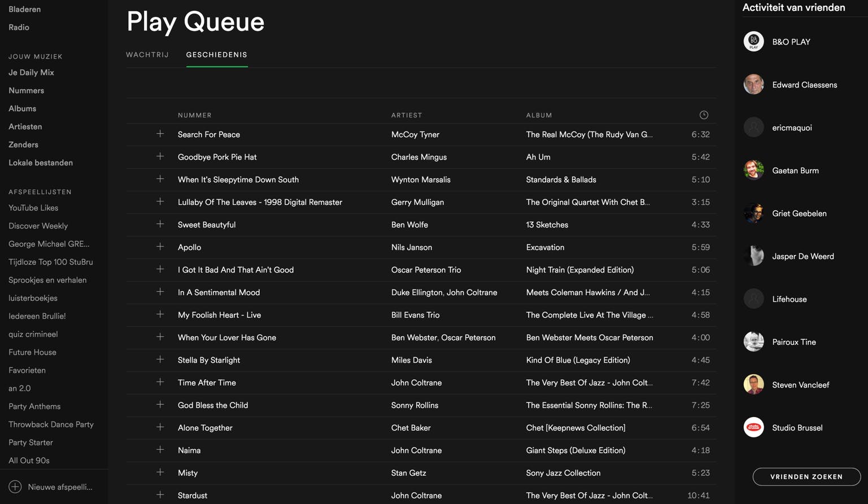Viewport: 868px width, 504px height.
Task: Open Albums in the sidebar
Action: pyautogui.click(x=23, y=108)
